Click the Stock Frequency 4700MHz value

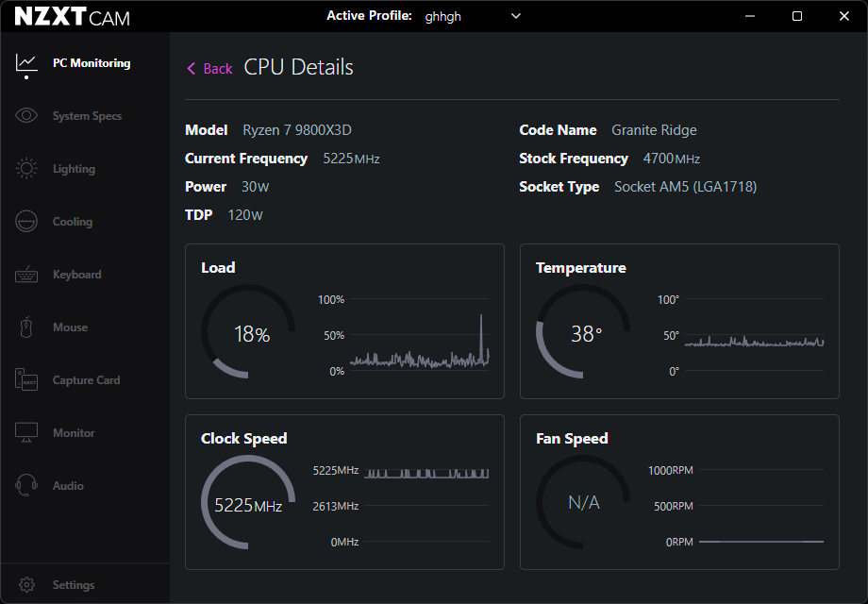(x=672, y=159)
